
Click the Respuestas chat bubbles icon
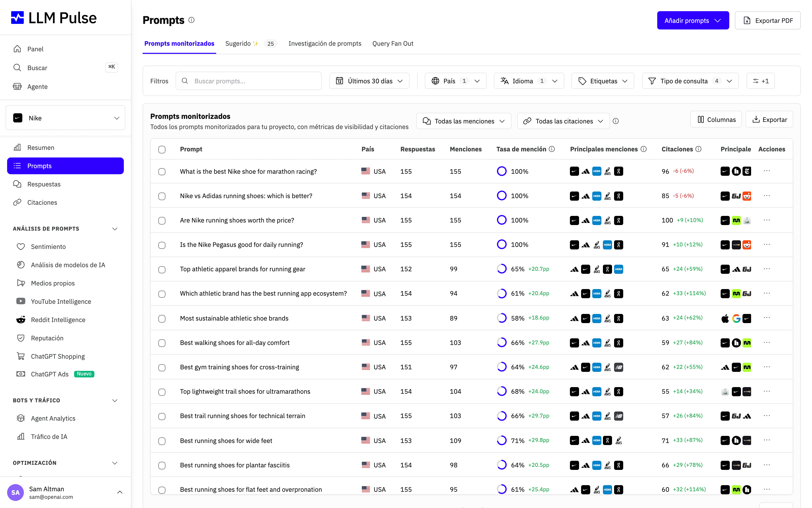[x=17, y=184]
